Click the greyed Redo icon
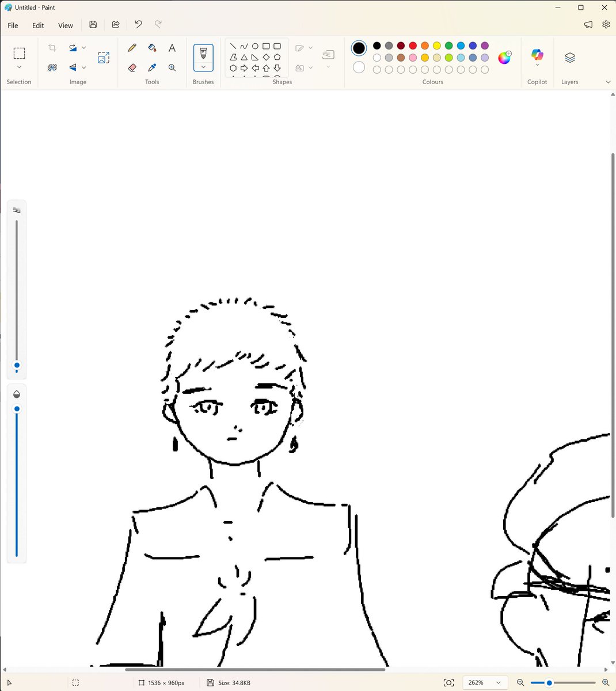Screen dimensions: 616x691 (158, 25)
